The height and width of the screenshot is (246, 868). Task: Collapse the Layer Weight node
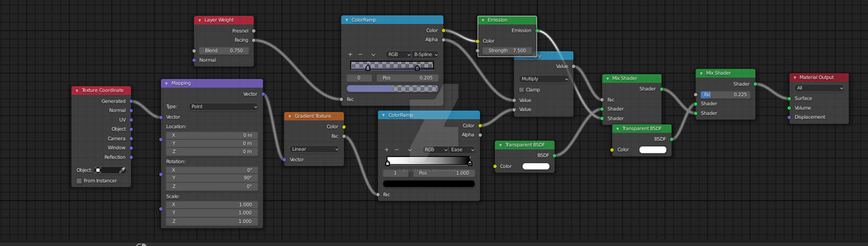tap(199, 21)
